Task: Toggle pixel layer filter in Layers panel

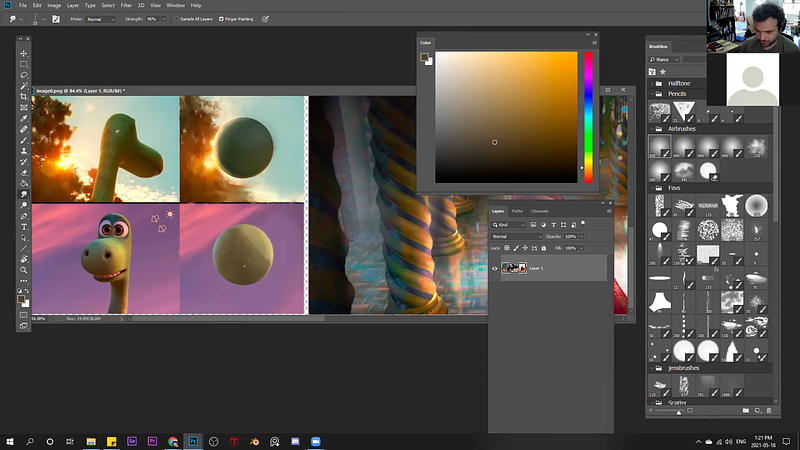Action: (533, 224)
